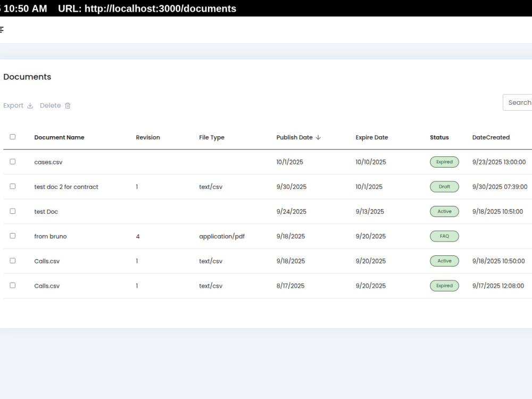The image size is (532, 399).
Task: Click the Export download icon
Action: point(30,105)
